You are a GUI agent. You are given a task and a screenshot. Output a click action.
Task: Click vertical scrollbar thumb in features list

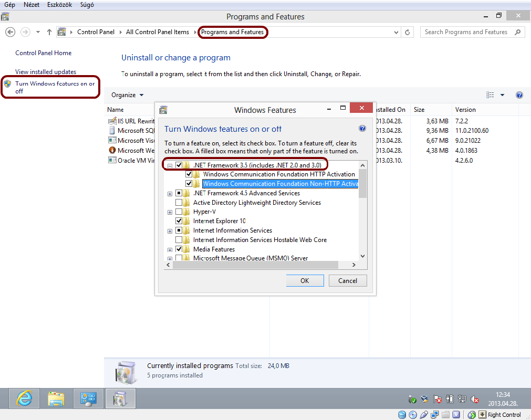coord(362,183)
